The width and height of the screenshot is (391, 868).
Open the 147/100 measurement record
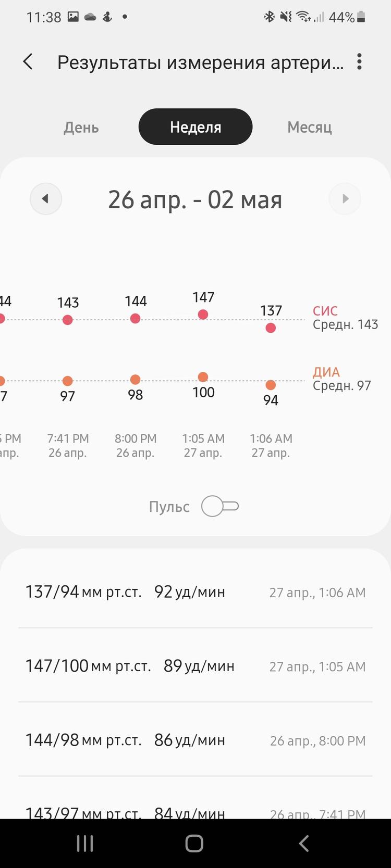click(x=195, y=666)
